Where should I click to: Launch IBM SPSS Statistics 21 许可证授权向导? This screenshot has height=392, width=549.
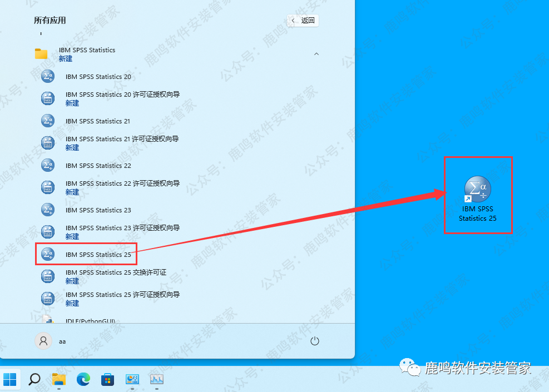[122, 143]
